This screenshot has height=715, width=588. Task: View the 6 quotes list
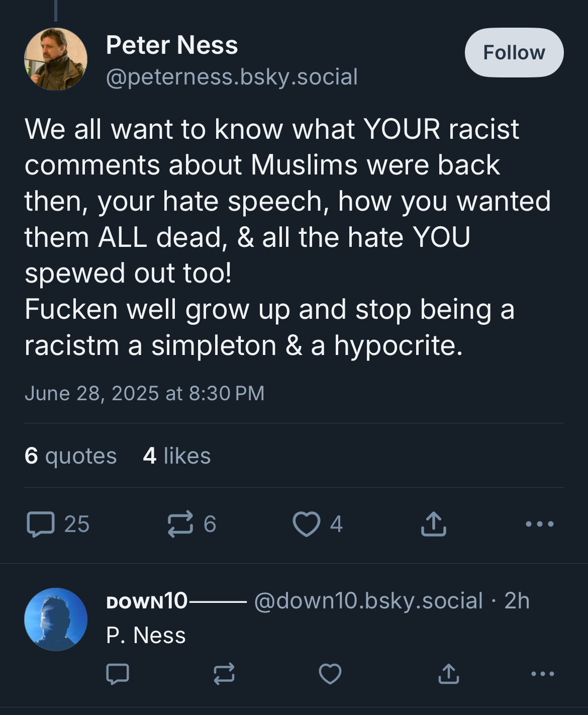coord(70,456)
